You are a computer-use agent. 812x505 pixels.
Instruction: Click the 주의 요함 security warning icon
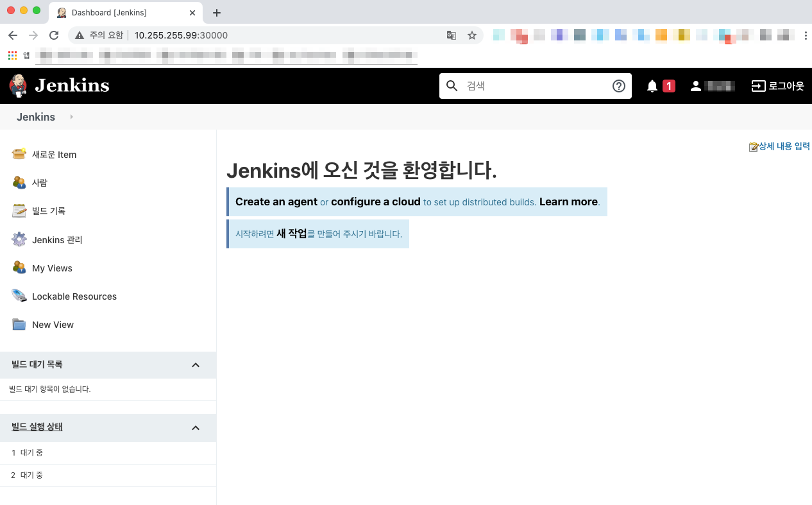80,35
